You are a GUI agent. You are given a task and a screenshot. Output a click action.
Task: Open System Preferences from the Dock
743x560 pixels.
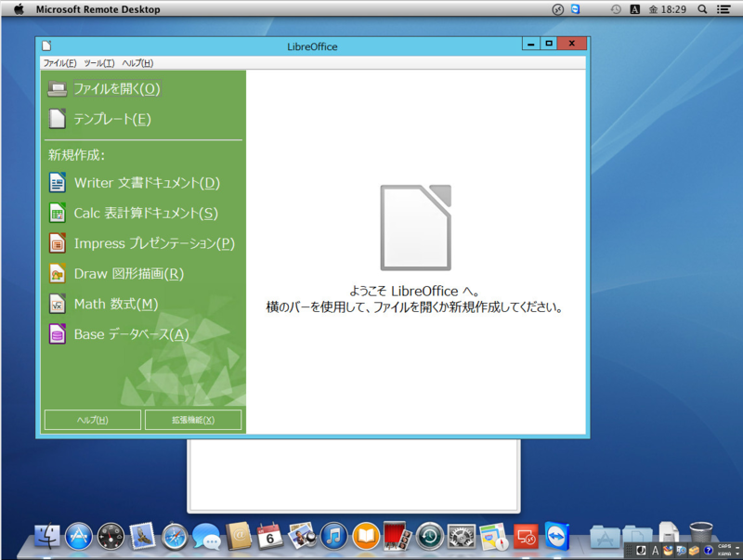click(462, 536)
